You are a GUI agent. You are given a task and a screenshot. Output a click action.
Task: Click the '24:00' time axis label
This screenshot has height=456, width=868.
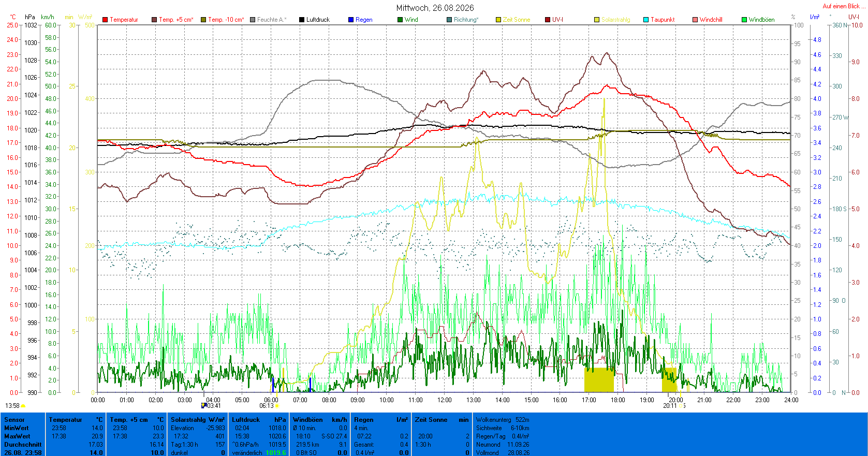point(791,400)
